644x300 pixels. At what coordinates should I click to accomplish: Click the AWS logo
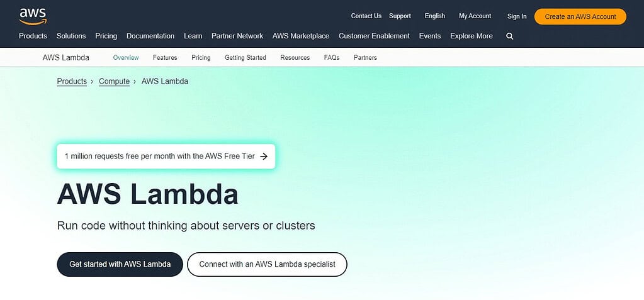click(33, 16)
